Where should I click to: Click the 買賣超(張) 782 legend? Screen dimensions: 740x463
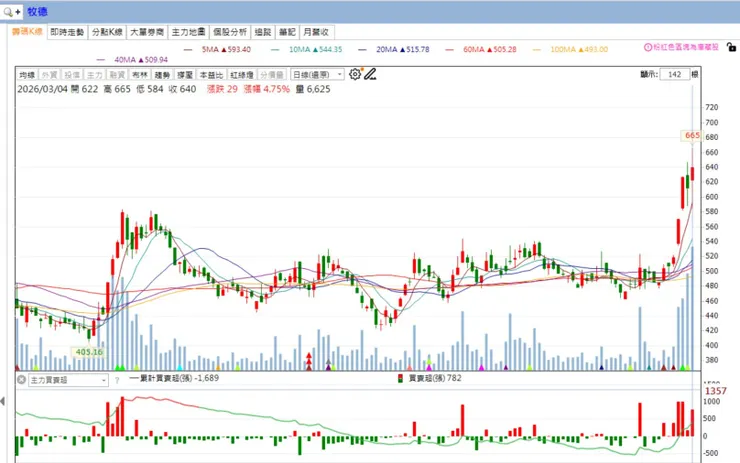430,378
